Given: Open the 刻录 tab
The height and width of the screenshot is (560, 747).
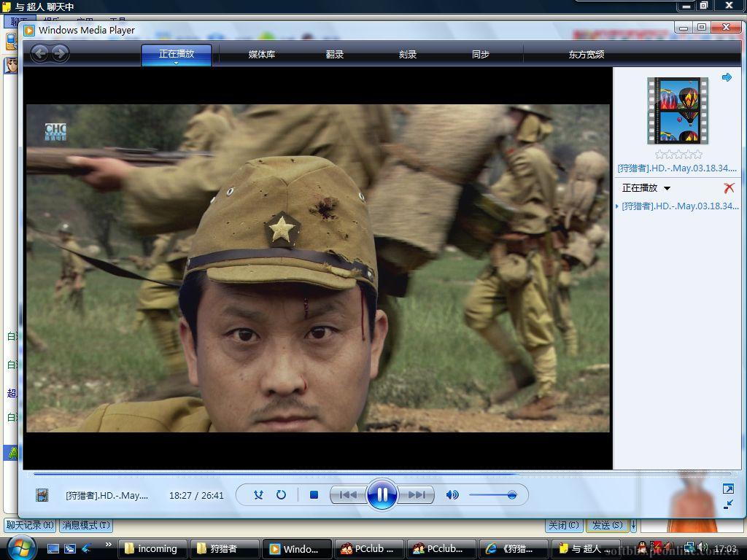Looking at the screenshot, I should tap(407, 54).
